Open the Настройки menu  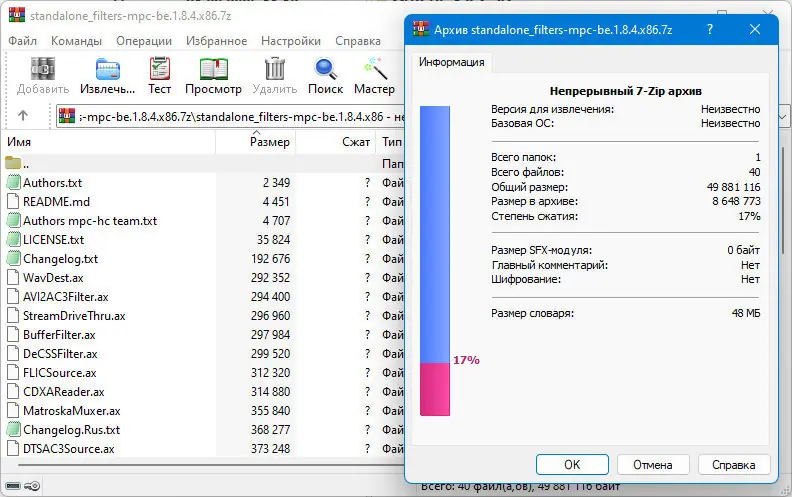pyautogui.click(x=291, y=41)
